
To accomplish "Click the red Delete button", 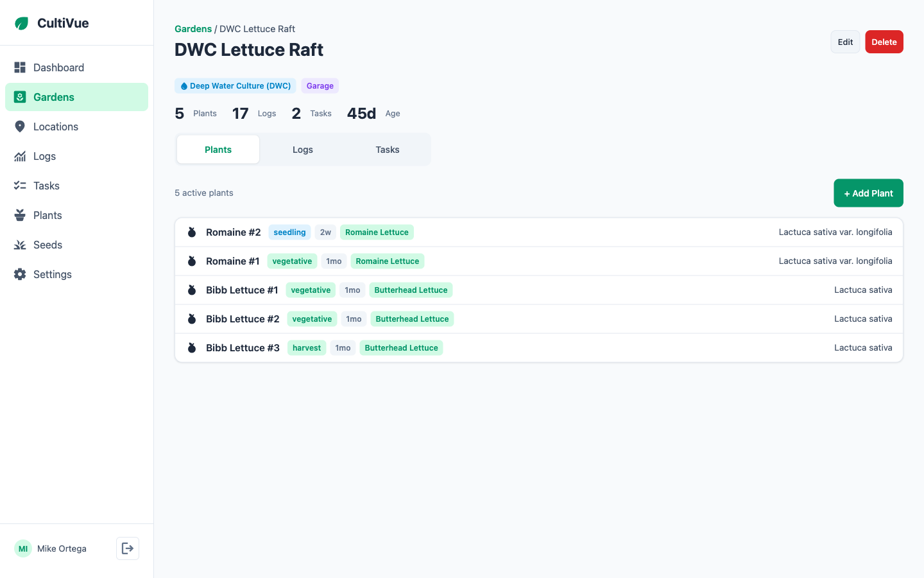I will (884, 42).
